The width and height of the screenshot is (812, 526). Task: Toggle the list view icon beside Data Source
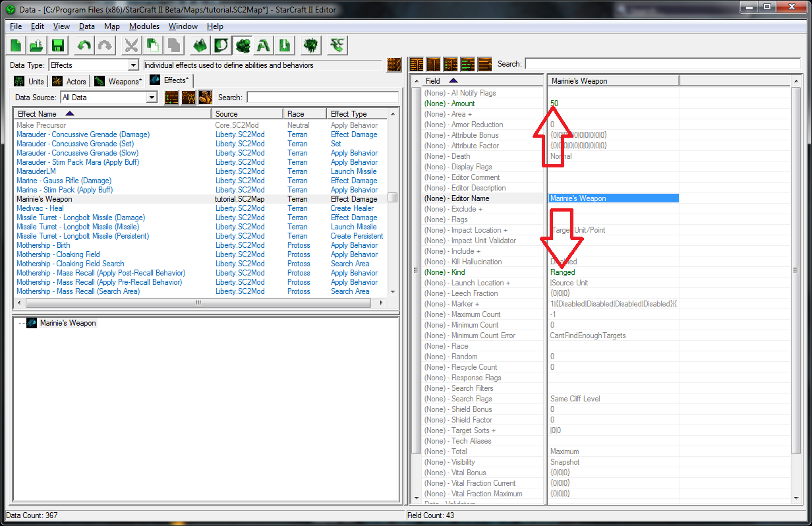point(171,97)
